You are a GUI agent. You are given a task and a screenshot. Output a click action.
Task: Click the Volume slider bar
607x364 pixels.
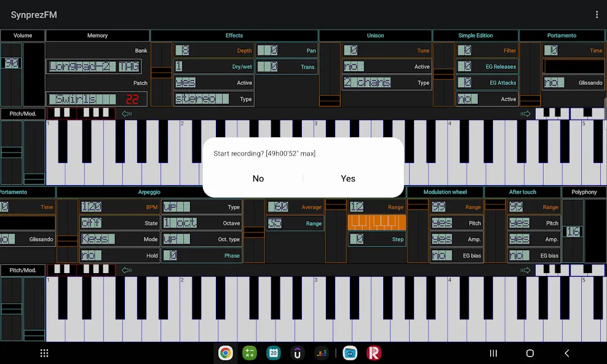(x=11, y=74)
